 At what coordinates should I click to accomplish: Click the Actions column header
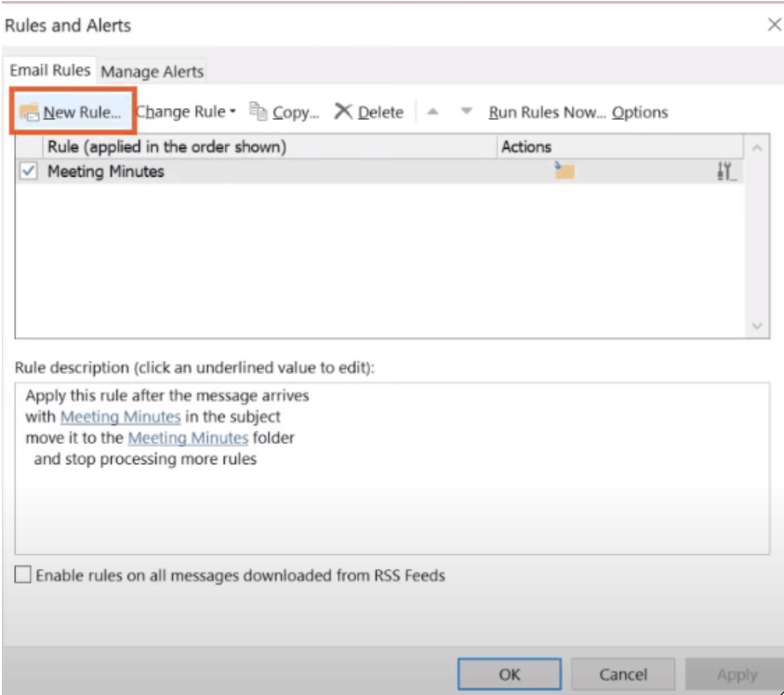click(620, 147)
